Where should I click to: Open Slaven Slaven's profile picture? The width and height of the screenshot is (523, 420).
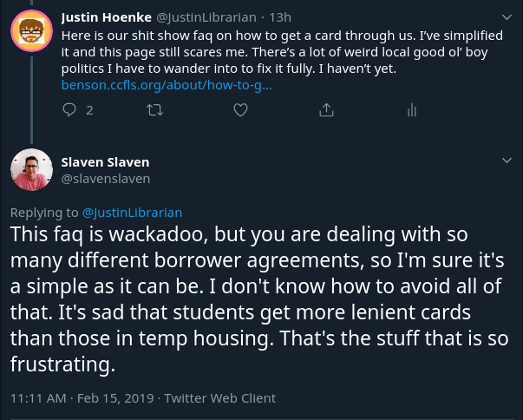(32, 168)
